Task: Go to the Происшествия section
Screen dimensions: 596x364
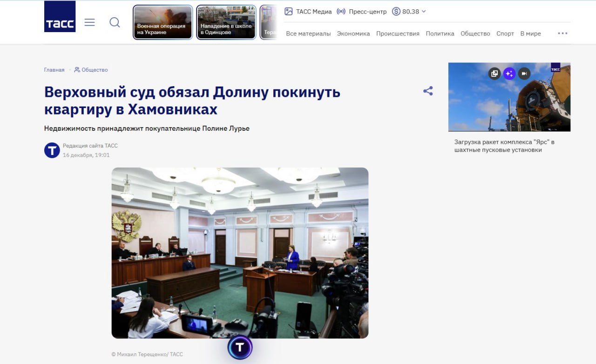Action: point(398,34)
